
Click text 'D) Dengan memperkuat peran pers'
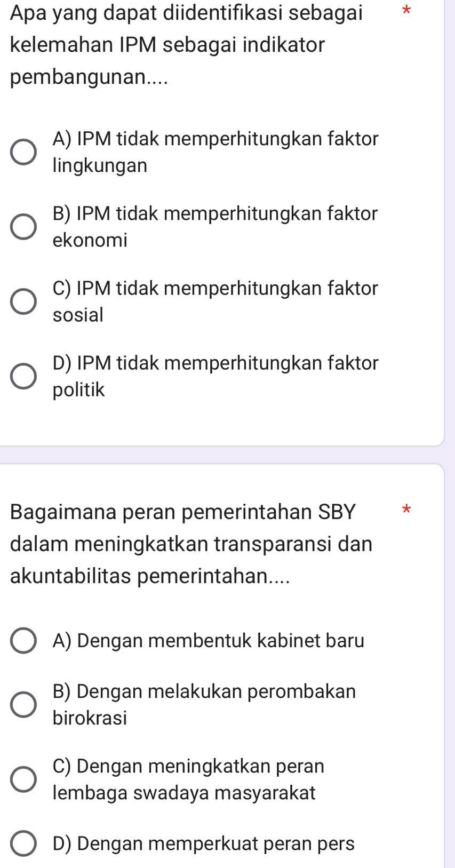[x=204, y=843]
